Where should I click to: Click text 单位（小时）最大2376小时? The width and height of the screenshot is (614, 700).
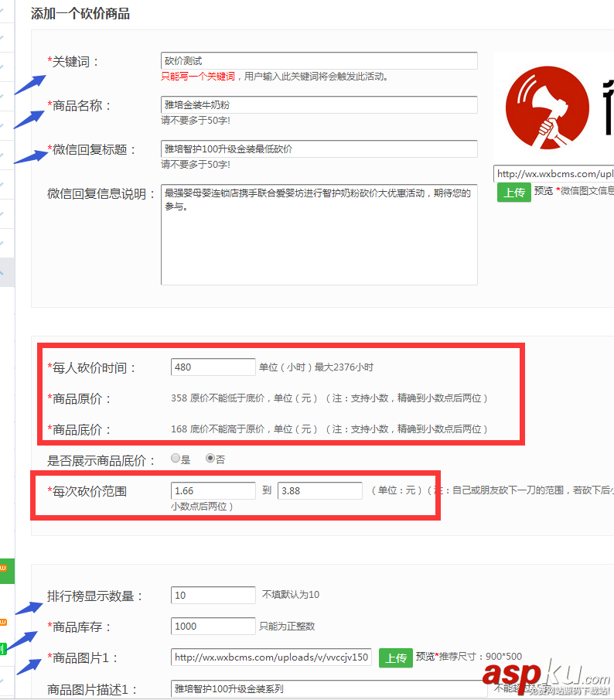coord(316,367)
